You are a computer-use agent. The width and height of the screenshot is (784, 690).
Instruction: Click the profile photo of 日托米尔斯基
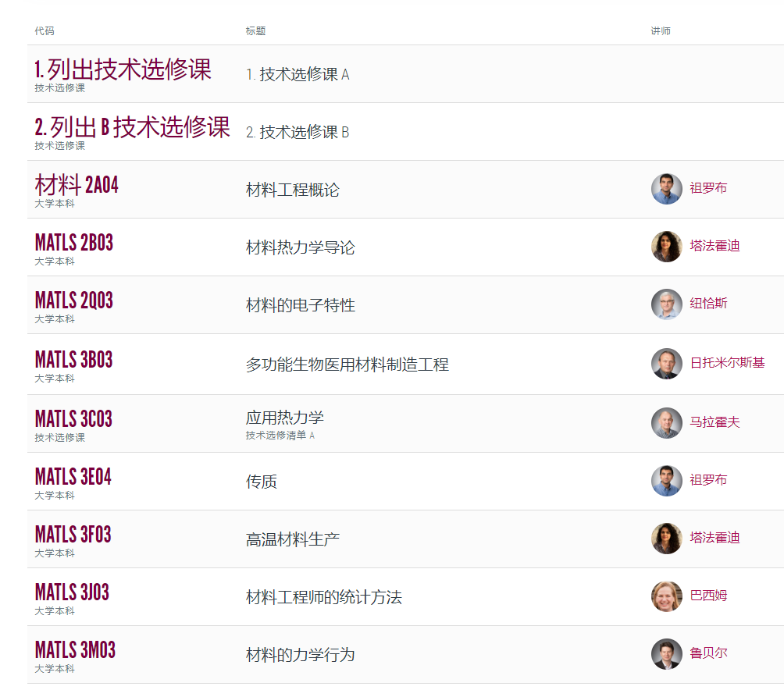point(666,364)
